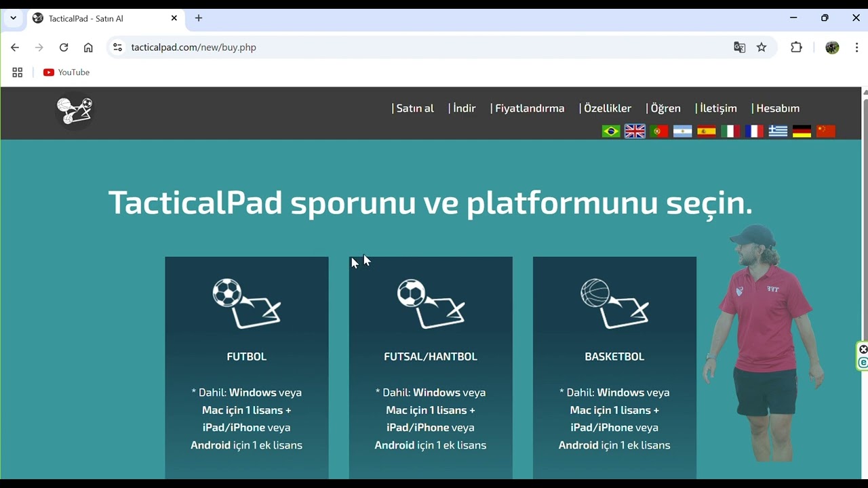The image size is (868, 488).
Task: Select the FUTSAL/HANTBOL card title
Action: pyautogui.click(x=431, y=357)
